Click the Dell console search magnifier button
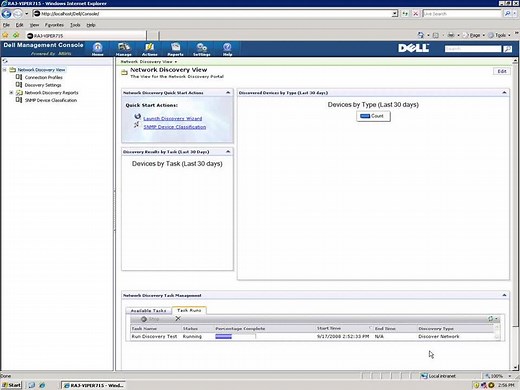The image size is (520, 390). pyautogui.click(x=507, y=49)
